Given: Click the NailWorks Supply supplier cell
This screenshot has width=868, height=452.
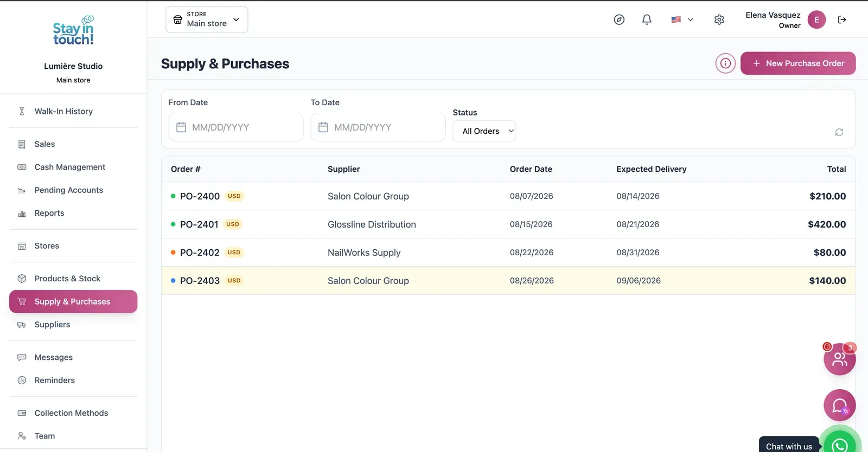Looking at the screenshot, I should (x=364, y=253).
